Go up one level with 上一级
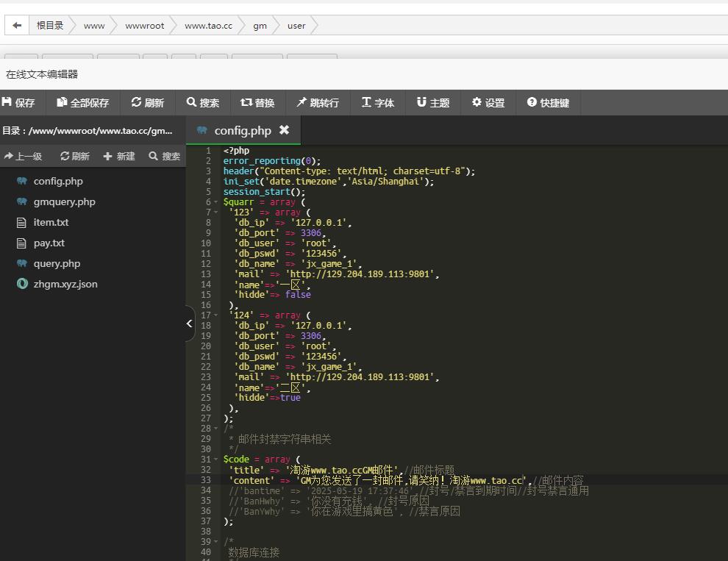Image resolution: width=728 pixels, height=561 pixels. coord(24,156)
